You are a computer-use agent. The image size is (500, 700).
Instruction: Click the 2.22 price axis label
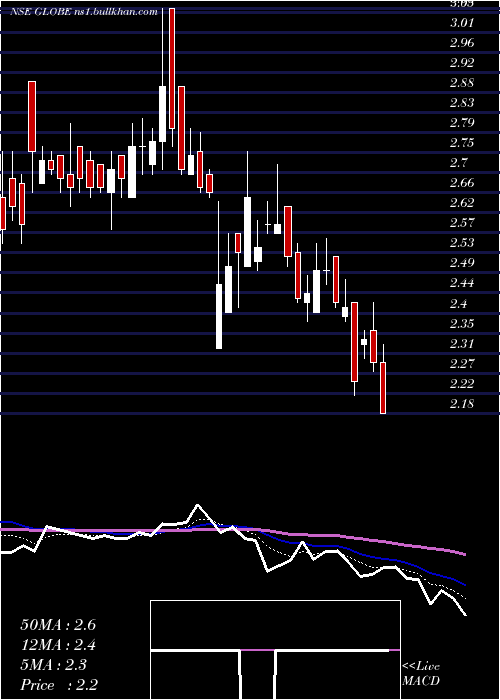coord(462,384)
